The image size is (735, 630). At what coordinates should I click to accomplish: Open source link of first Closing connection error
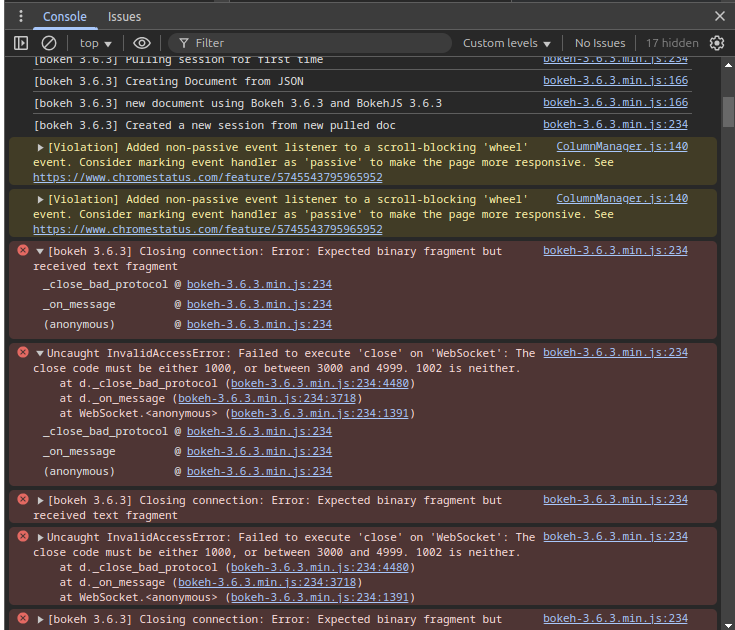point(615,251)
